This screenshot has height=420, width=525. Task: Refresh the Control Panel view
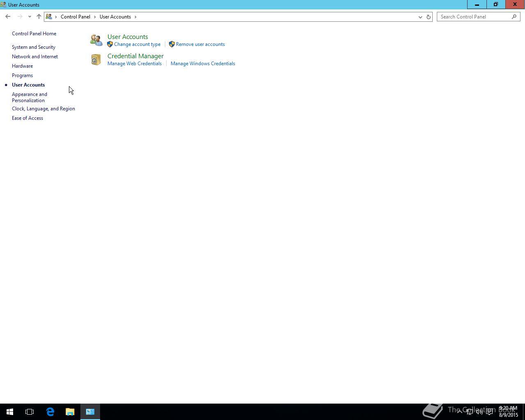coord(429,17)
